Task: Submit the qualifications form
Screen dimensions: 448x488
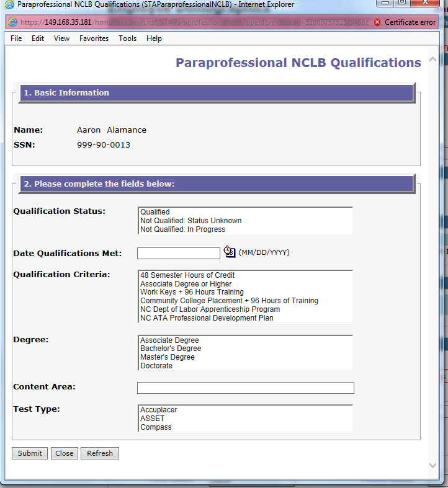Action: (30, 453)
